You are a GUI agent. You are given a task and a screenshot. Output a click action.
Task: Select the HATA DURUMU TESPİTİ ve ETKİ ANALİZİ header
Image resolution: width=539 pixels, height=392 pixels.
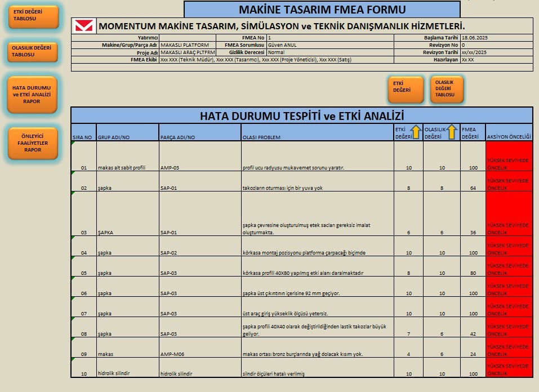[302, 115]
